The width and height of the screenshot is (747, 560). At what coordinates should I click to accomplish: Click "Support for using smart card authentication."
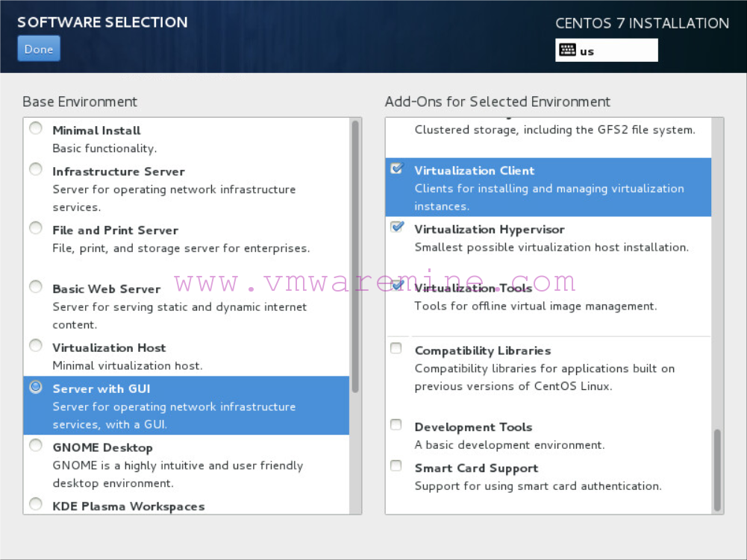pyautogui.click(x=538, y=486)
